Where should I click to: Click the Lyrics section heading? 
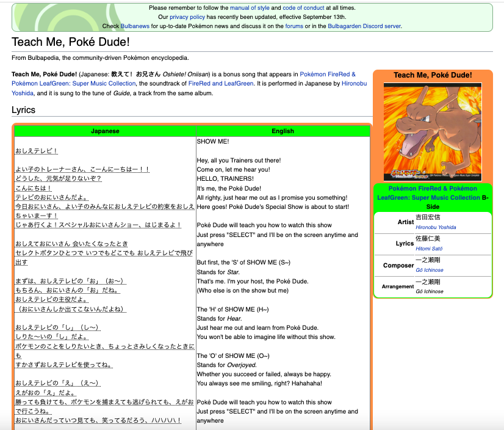24,110
